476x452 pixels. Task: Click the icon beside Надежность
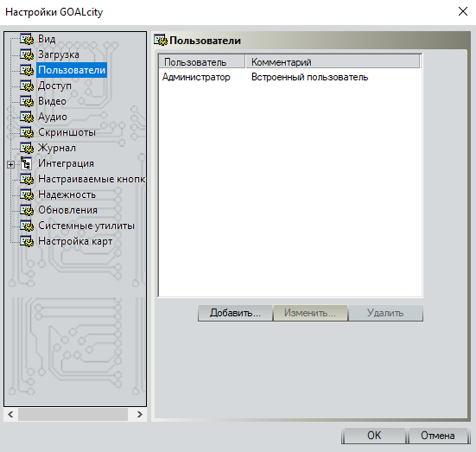coord(27,194)
